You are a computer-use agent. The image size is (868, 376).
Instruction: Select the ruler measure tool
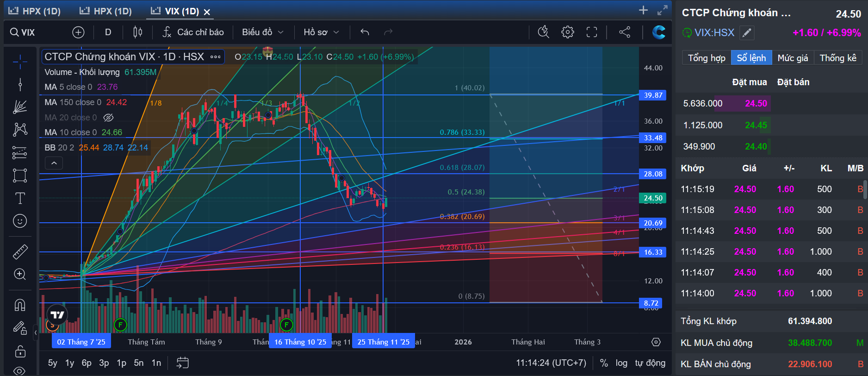coord(20,251)
